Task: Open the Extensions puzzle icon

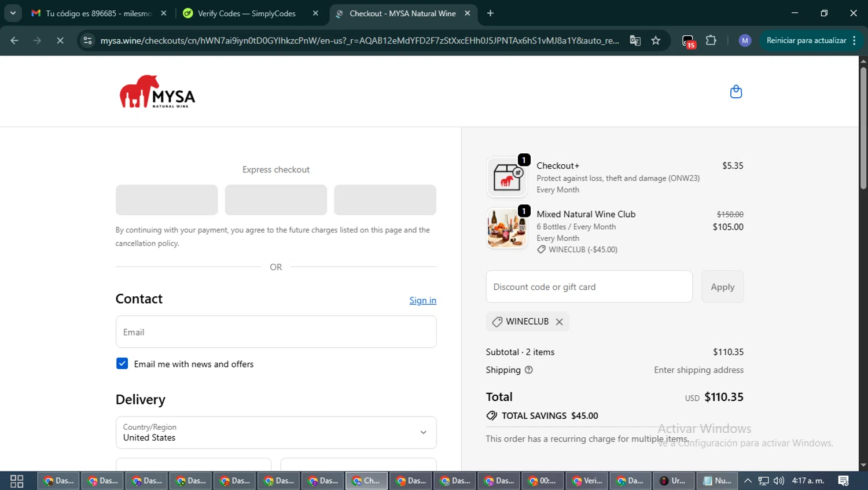Action: pos(711,40)
